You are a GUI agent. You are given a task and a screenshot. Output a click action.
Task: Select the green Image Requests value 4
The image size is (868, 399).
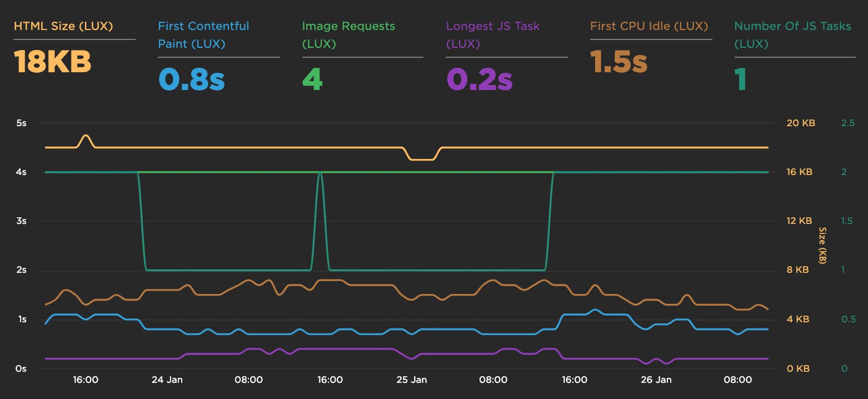(x=312, y=79)
